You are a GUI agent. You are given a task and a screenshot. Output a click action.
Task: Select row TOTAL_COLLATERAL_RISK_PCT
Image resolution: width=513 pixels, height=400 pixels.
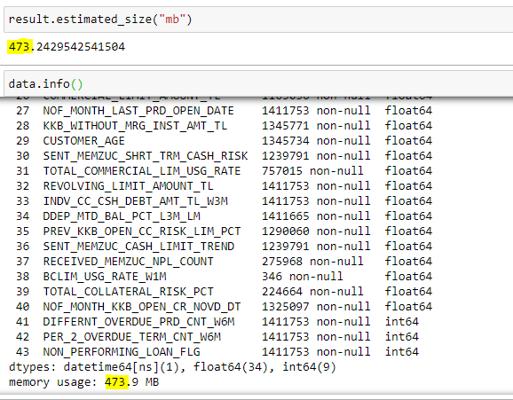pos(224,291)
